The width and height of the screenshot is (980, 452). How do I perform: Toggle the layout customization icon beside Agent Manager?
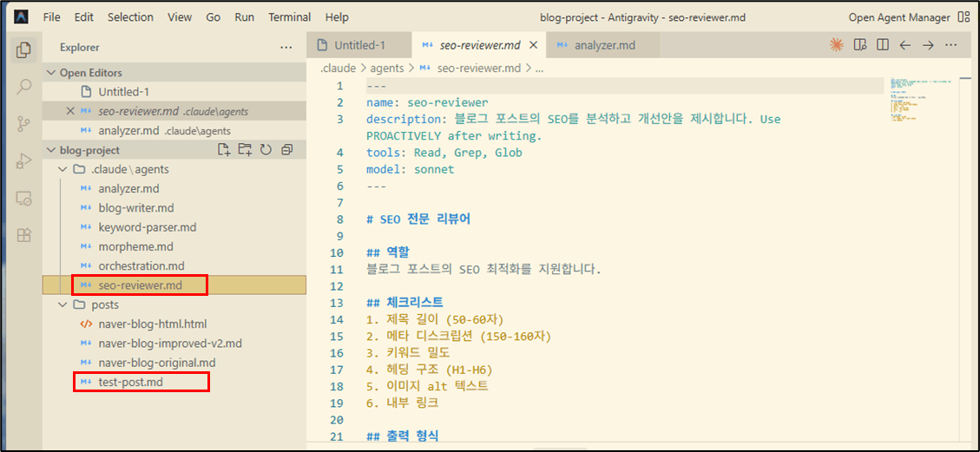[x=964, y=17]
